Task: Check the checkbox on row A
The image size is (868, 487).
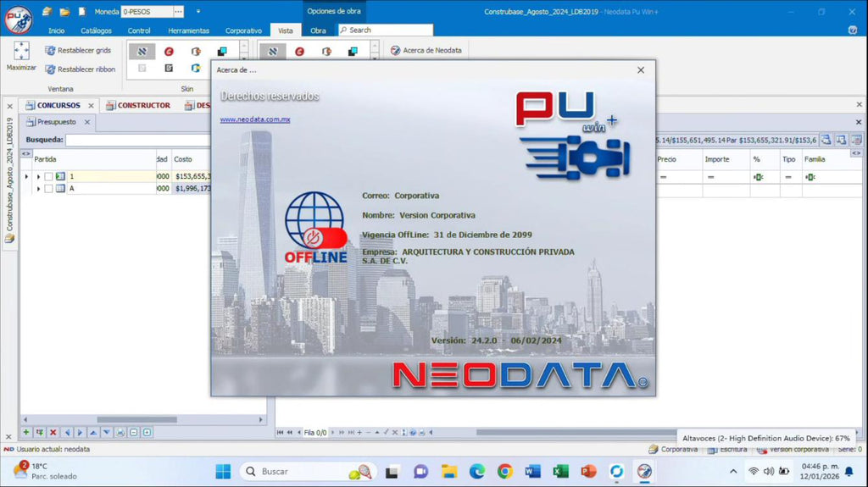Action: pos(48,189)
